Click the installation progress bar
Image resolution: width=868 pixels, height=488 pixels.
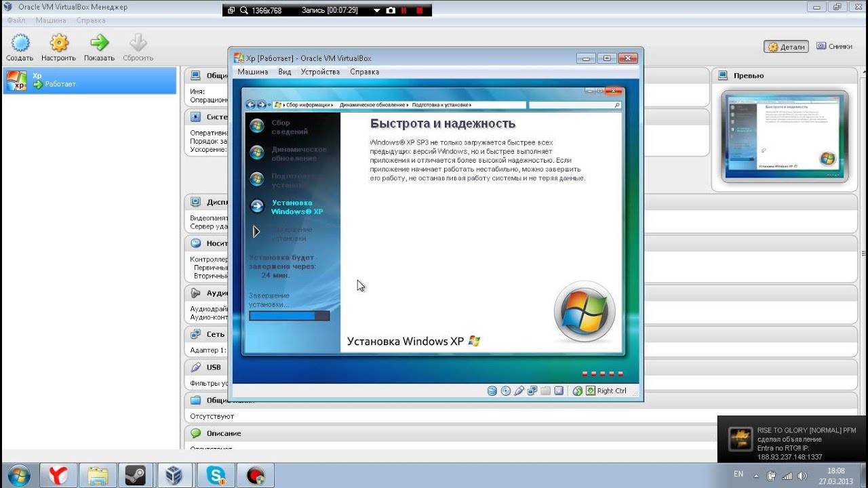pos(289,316)
